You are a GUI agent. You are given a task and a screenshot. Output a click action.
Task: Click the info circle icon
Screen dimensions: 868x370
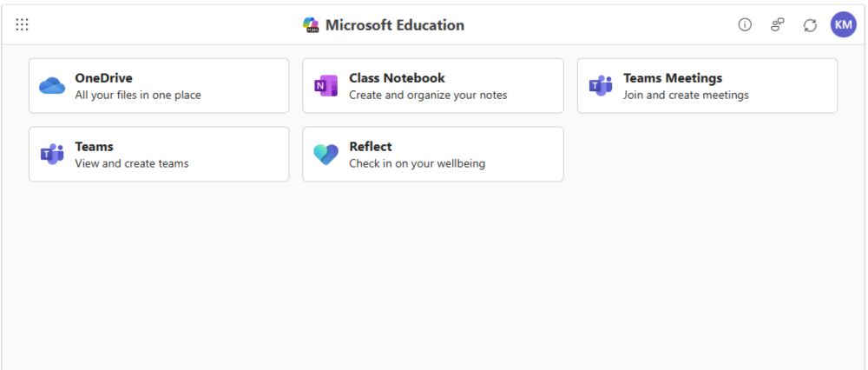pos(745,25)
